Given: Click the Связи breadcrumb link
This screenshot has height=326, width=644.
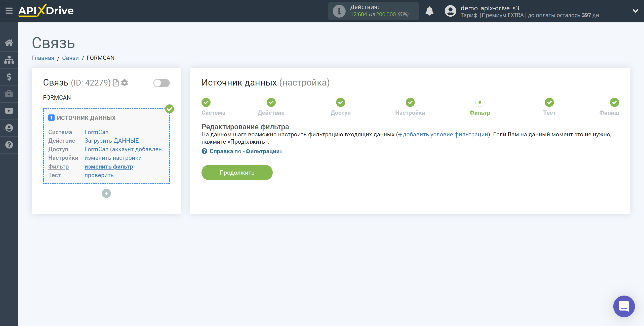Looking at the screenshot, I should [70, 58].
